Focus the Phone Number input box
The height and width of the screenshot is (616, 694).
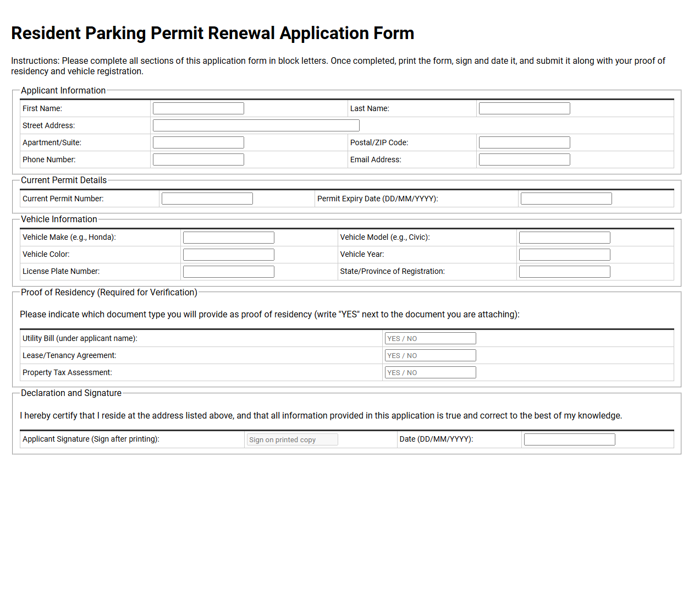(x=199, y=159)
